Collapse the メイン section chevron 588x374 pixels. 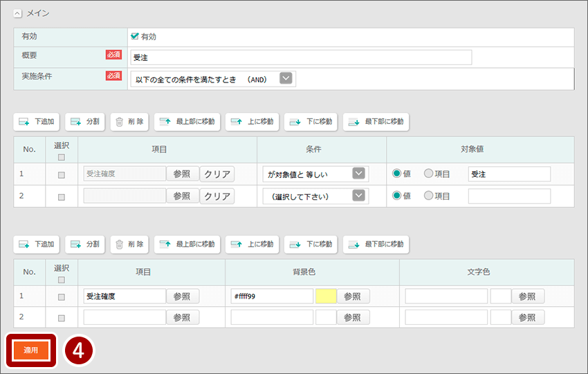[x=17, y=14]
